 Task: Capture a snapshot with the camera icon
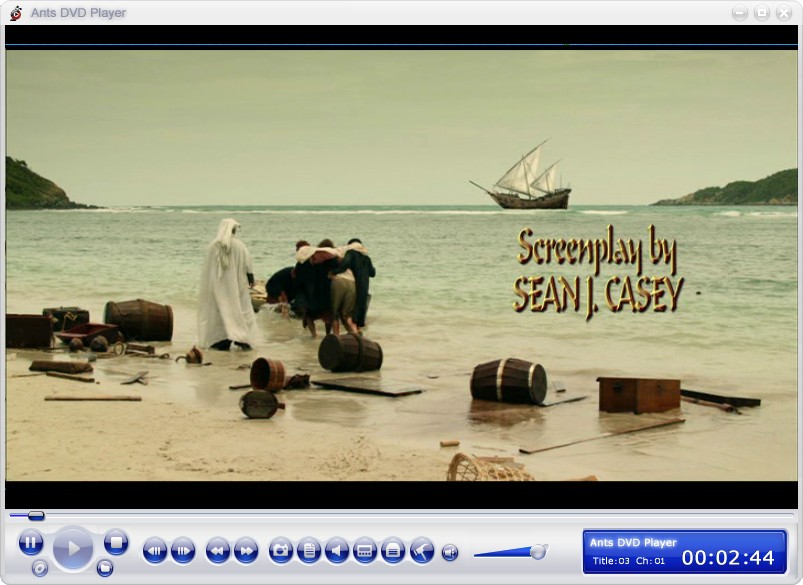pyautogui.click(x=281, y=550)
